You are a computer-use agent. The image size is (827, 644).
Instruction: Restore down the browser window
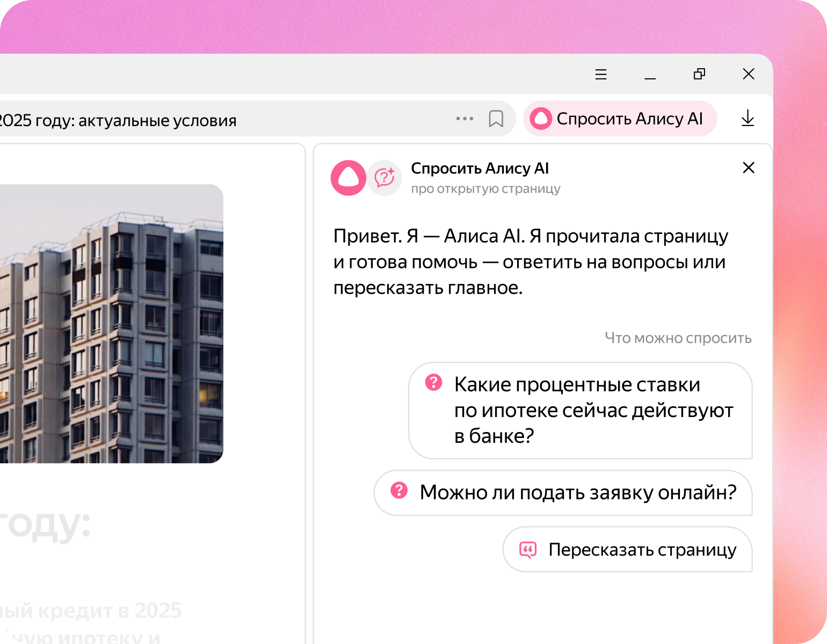[x=699, y=74]
